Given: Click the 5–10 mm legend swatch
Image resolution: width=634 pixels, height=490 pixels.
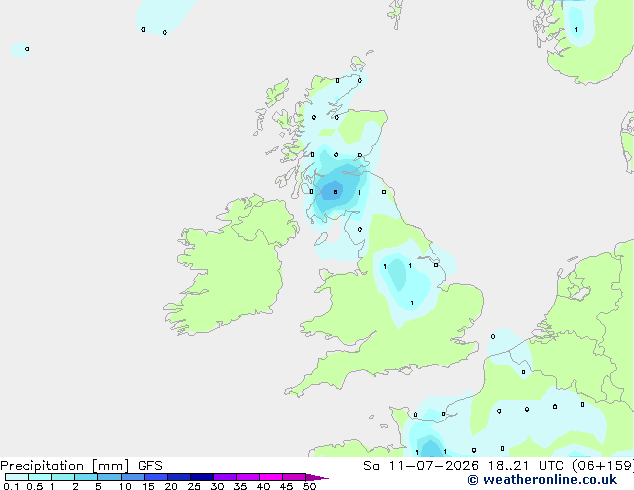Looking at the screenshot, I should (x=109, y=477).
